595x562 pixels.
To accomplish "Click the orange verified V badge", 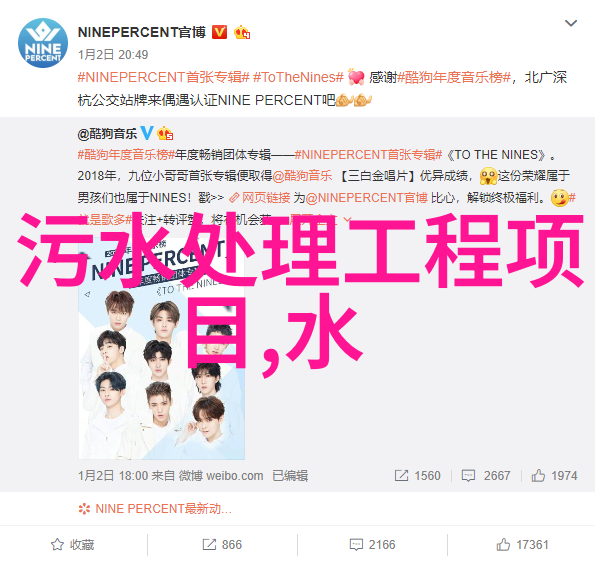I will click(219, 32).
